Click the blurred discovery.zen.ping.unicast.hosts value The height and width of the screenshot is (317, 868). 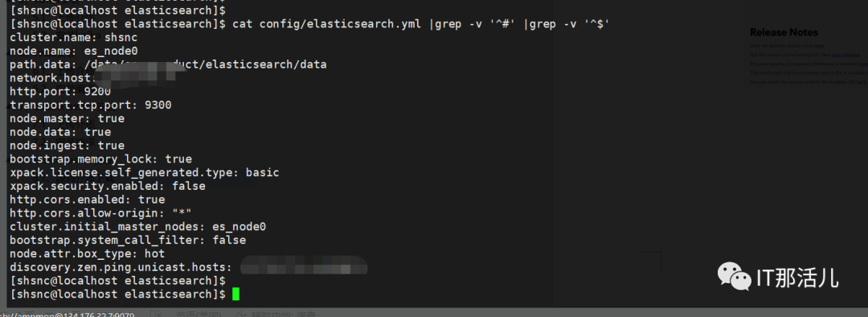point(305,266)
